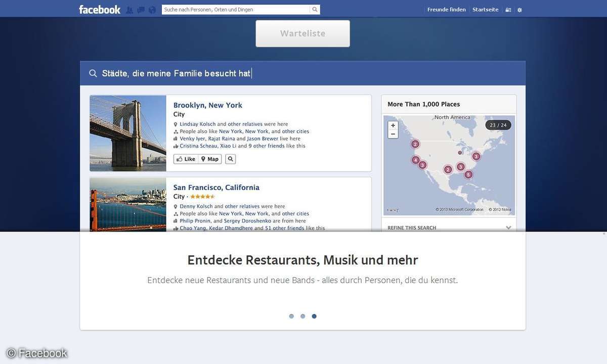Like Brooklyn with the Like button
This screenshot has height=364, width=607.
coord(186,159)
